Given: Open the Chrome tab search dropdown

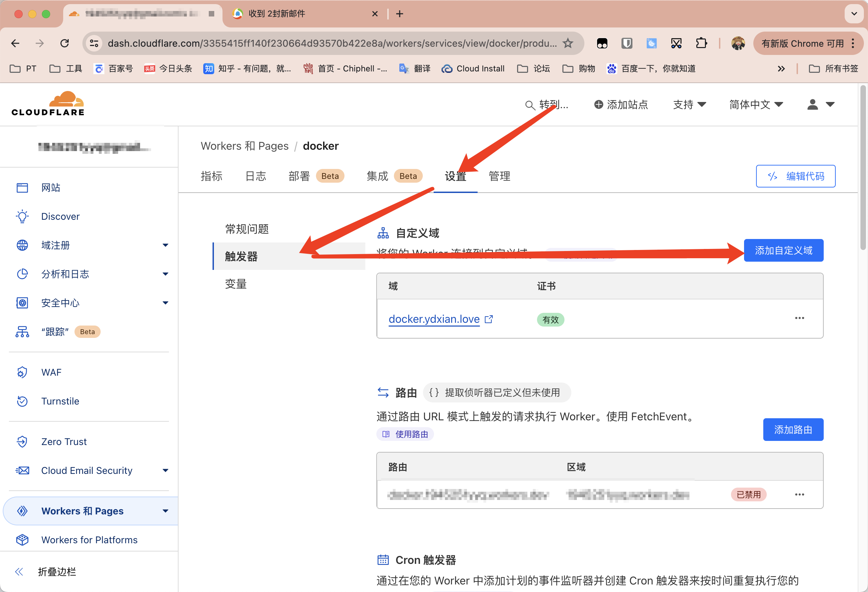Looking at the screenshot, I should [x=854, y=14].
